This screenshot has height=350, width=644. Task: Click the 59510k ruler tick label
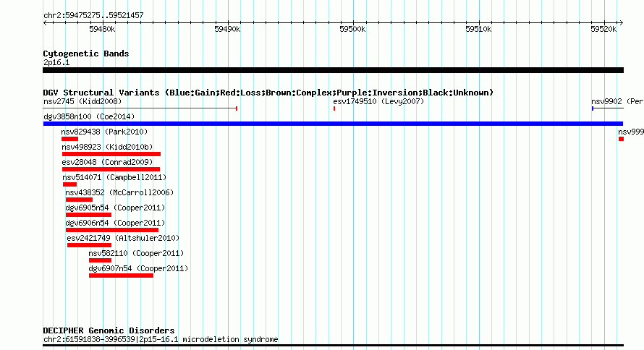(x=478, y=29)
